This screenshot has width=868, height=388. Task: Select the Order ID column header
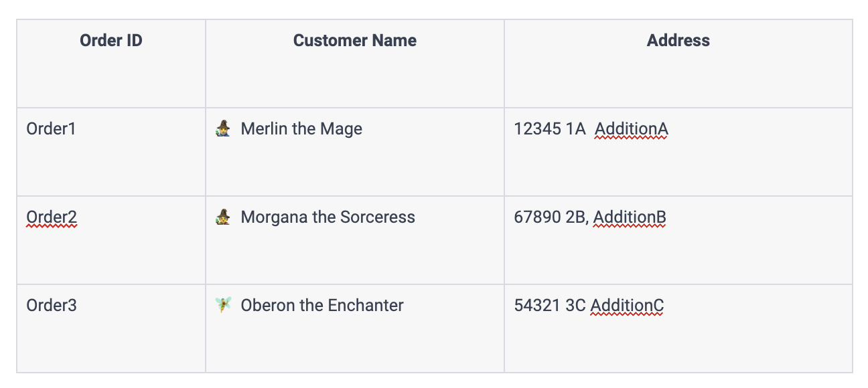pyautogui.click(x=111, y=41)
